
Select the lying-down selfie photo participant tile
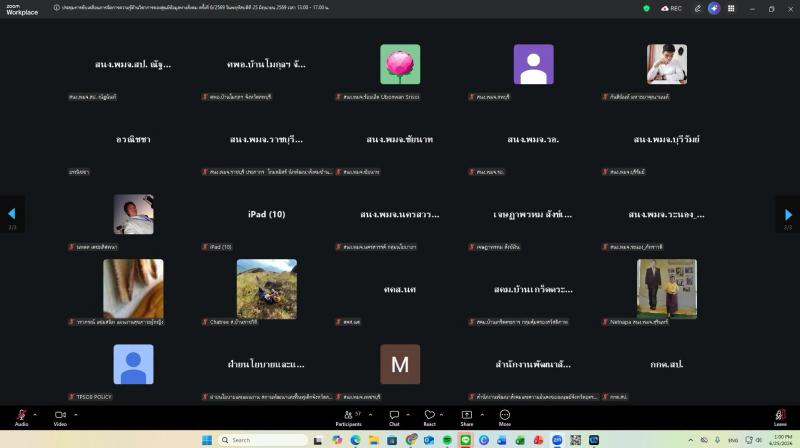point(133,214)
